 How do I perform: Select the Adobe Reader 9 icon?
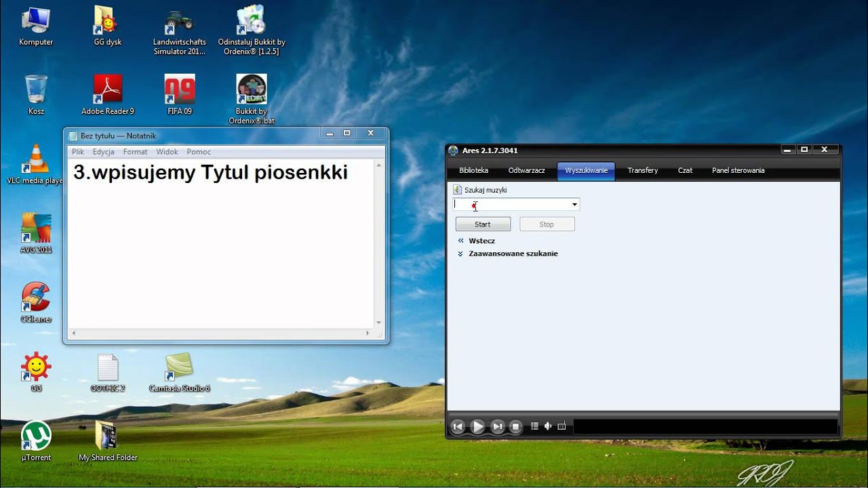[108, 95]
